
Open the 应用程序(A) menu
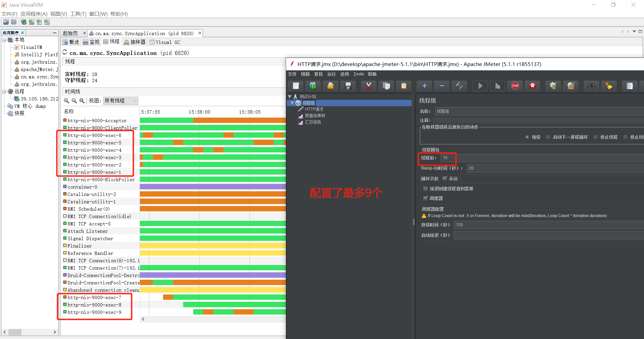[x=34, y=14]
